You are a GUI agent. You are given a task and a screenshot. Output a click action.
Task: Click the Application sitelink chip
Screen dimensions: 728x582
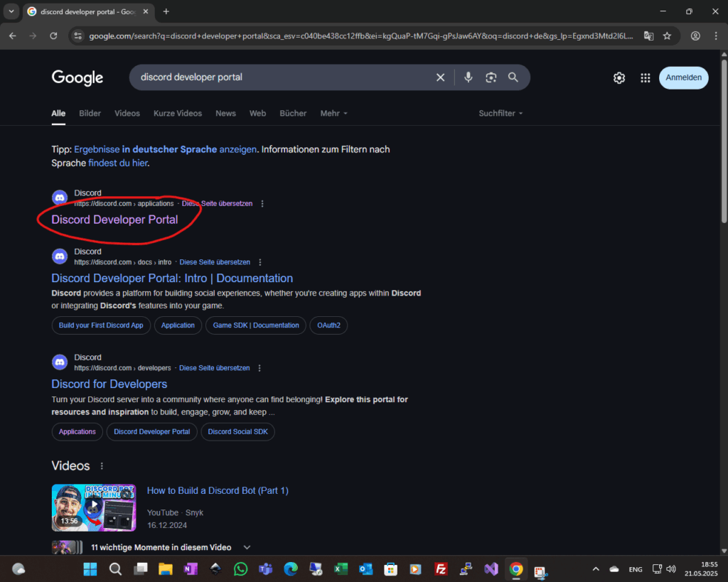click(x=178, y=325)
